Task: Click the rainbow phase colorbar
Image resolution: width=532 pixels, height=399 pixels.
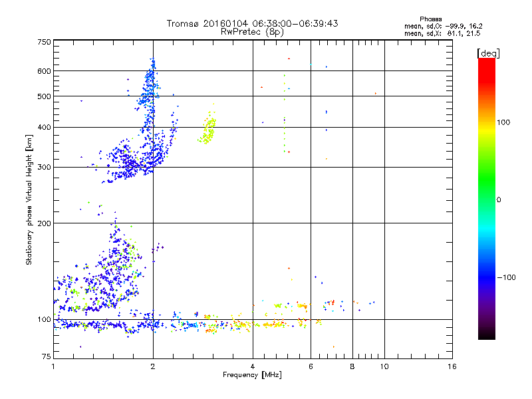Action: point(487,198)
